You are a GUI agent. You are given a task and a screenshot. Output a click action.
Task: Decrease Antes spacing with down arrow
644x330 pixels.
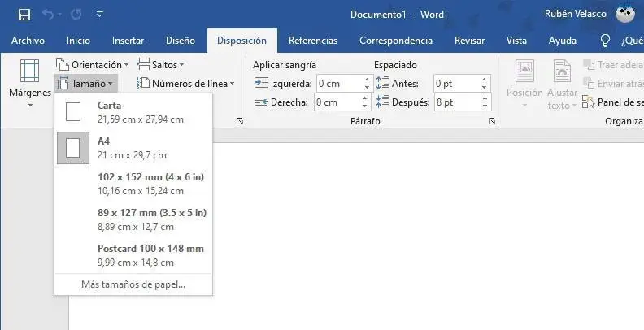[x=485, y=88]
